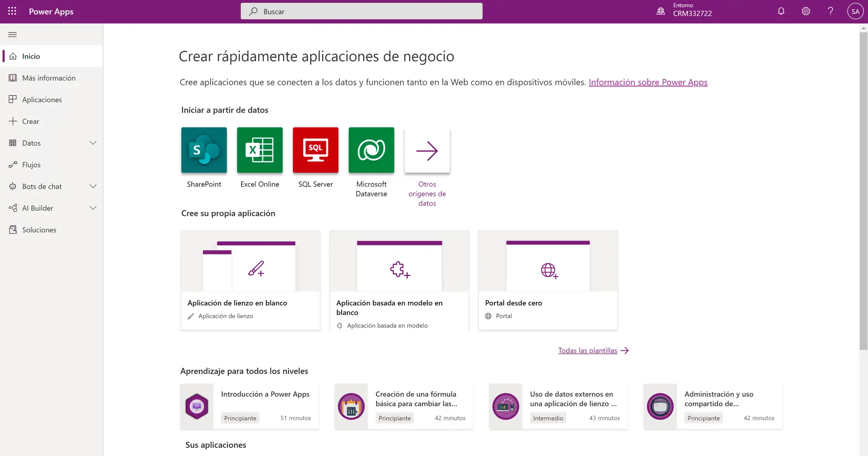Click the Inicio home icon
Viewport: 868px width, 456px height.
click(x=13, y=56)
